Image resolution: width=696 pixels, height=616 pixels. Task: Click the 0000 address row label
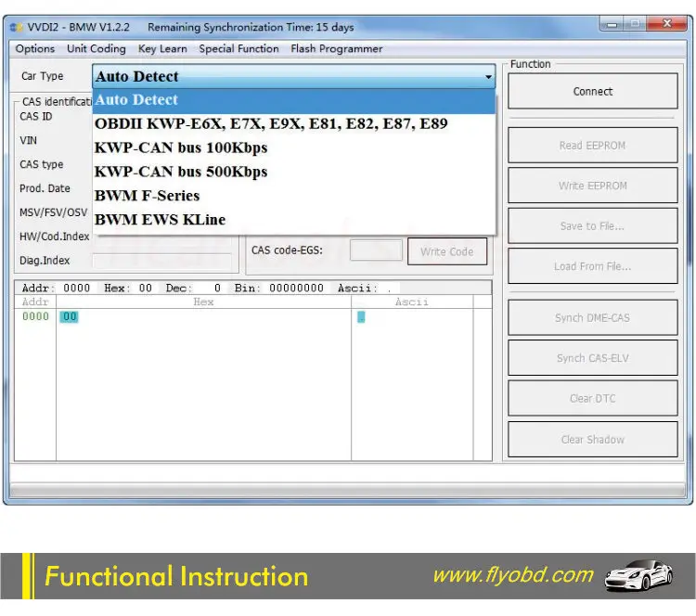click(x=35, y=316)
